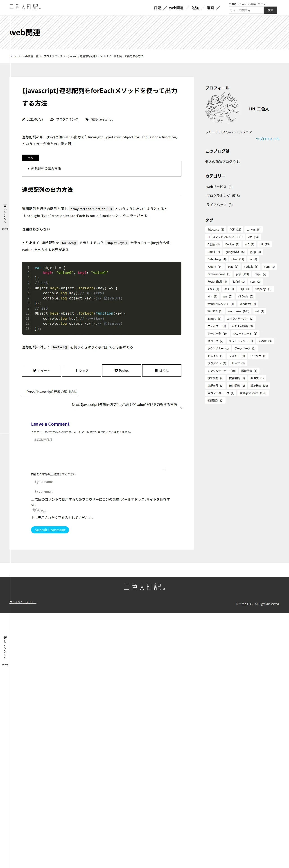Viewport: 289px width, 868px height.
Task: Select the テスト search radio button
Action: (x=259, y=4)
